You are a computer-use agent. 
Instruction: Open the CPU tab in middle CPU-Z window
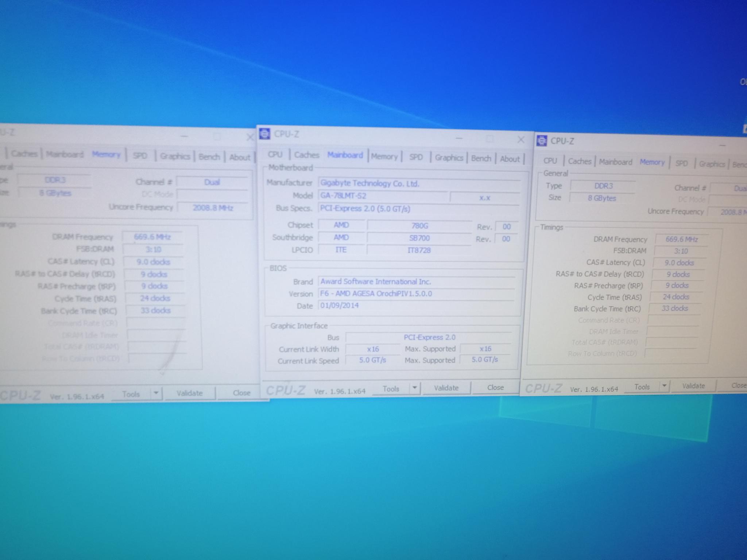click(x=275, y=155)
